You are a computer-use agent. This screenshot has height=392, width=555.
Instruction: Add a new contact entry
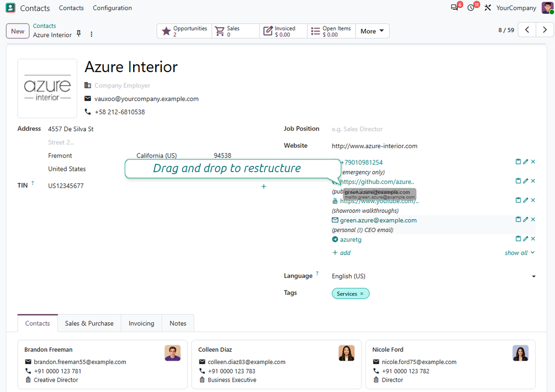click(341, 253)
